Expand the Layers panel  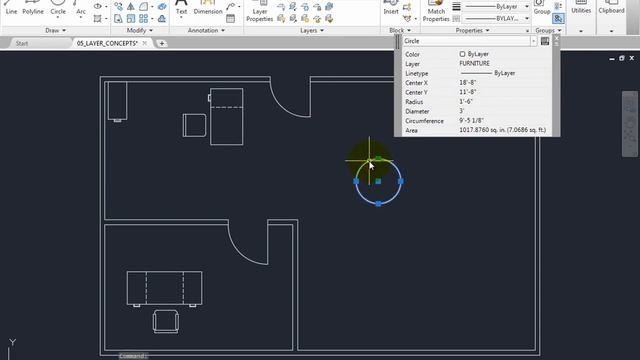pyautogui.click(x=312, y=30)
